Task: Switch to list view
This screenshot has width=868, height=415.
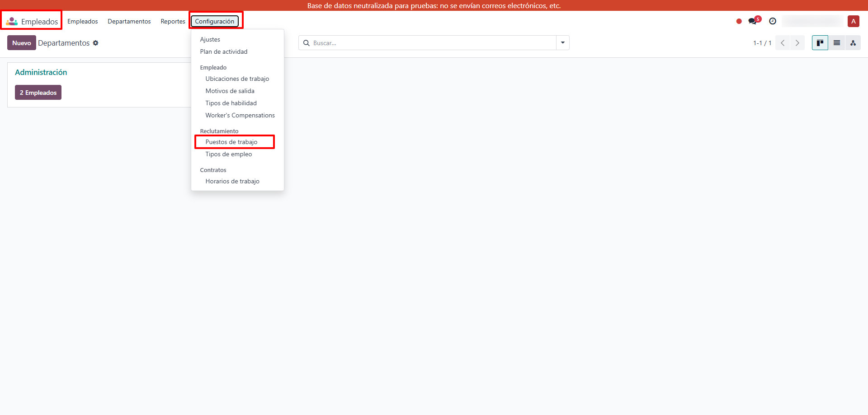Action: click(x=837, y=43)
